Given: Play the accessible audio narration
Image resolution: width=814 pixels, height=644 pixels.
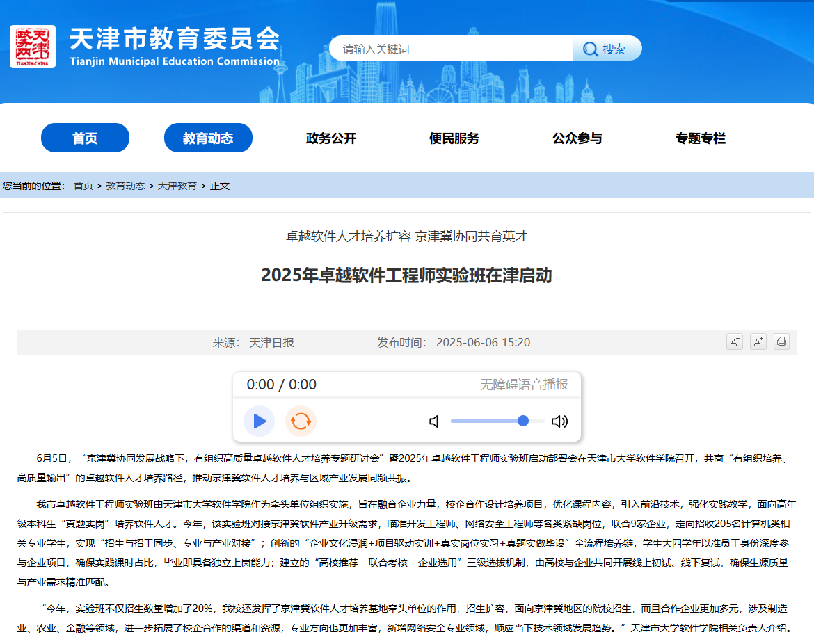Looking at the screenshot, I should click(x=260, y=421).
